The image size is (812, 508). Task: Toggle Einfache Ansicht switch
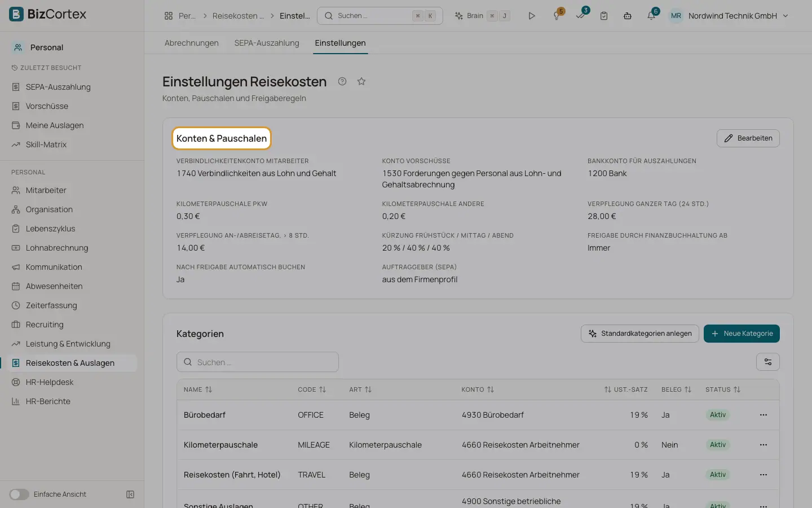point(19,494)
